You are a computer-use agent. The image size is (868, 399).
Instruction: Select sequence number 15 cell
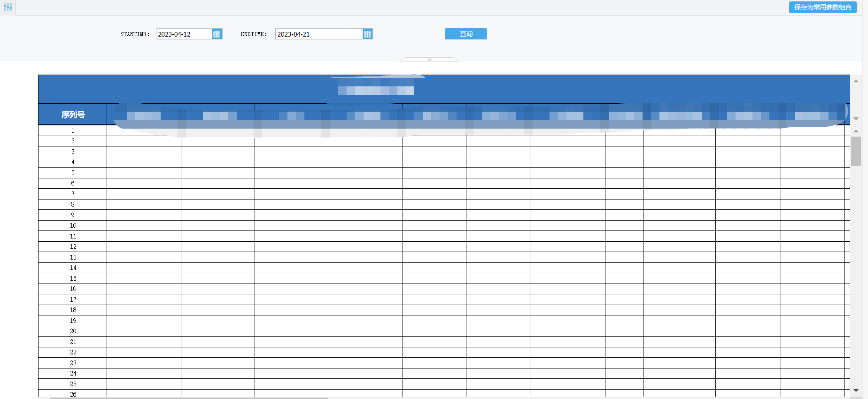[73, 278]
